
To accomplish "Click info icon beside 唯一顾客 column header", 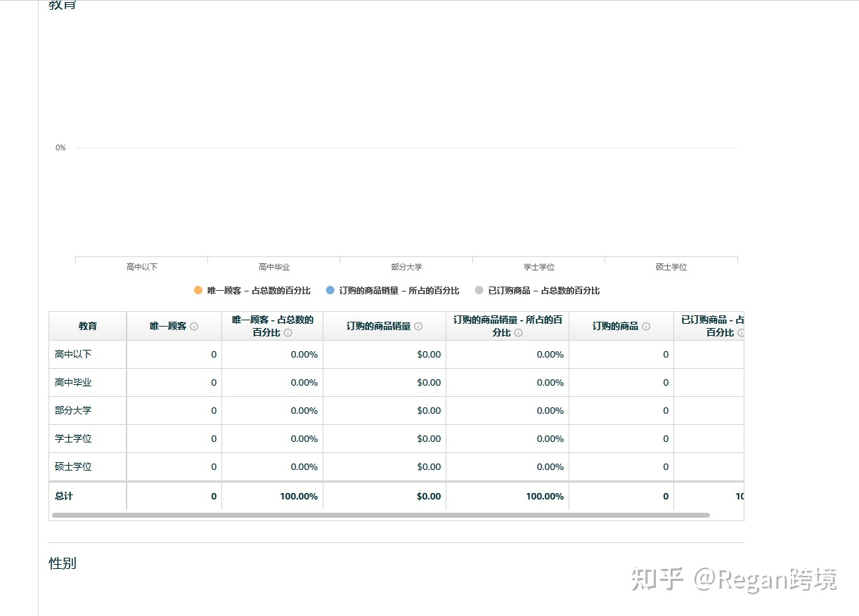I will [x=194, y=327].
